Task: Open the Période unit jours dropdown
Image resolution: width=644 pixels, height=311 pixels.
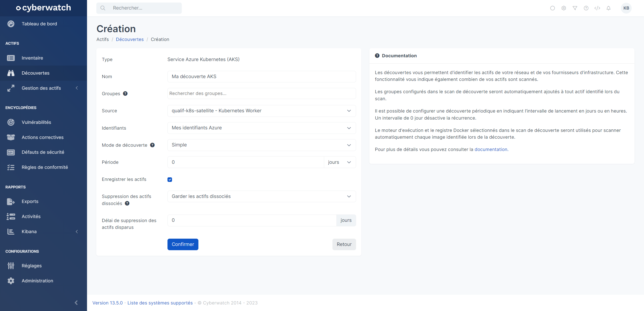Action: [340, 162]
